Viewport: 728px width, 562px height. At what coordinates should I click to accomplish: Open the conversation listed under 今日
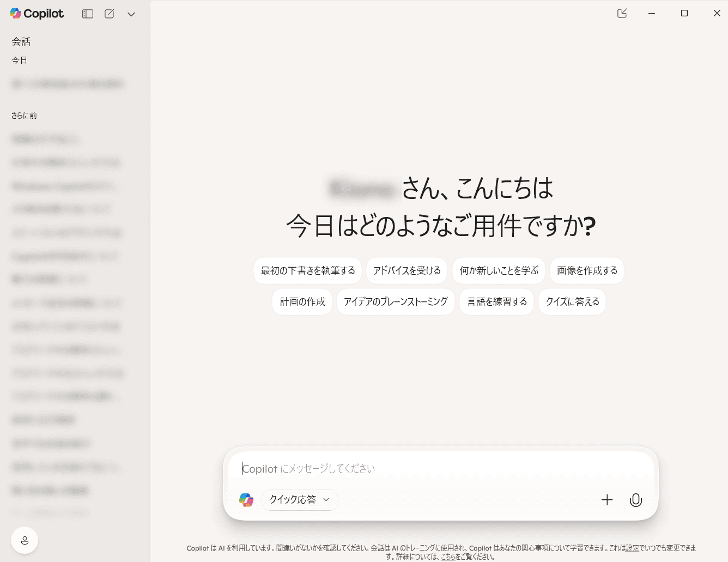tap(67, 84)
